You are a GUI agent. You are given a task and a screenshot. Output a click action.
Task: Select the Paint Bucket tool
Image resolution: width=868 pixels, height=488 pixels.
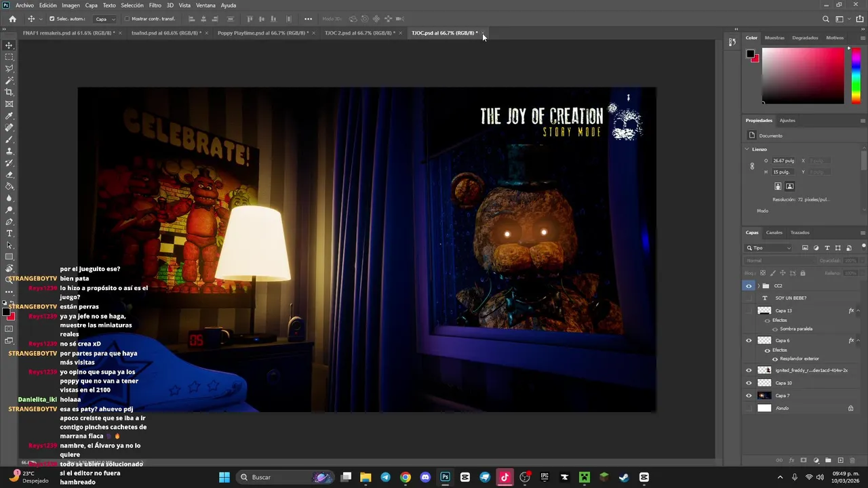[9, 186]
